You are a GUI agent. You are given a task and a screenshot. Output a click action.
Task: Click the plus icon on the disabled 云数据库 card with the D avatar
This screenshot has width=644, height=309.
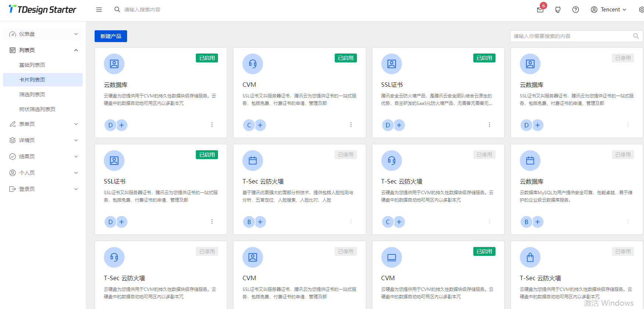tap(538, 125)
